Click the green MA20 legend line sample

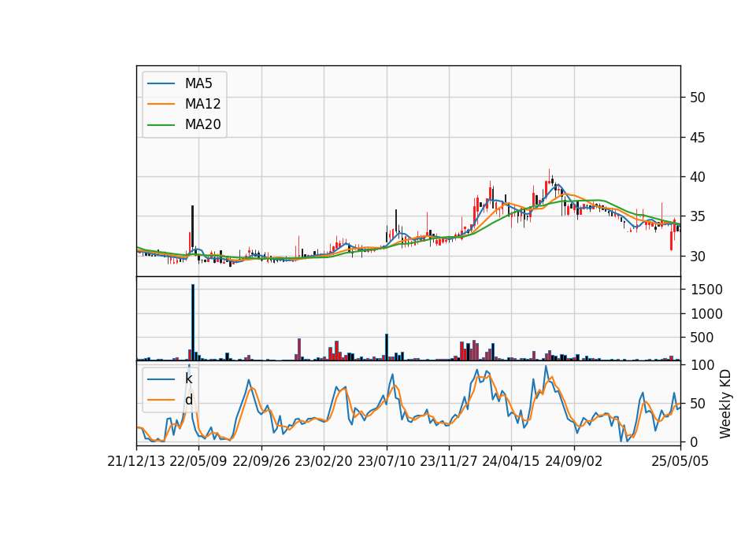pos(161,125)
